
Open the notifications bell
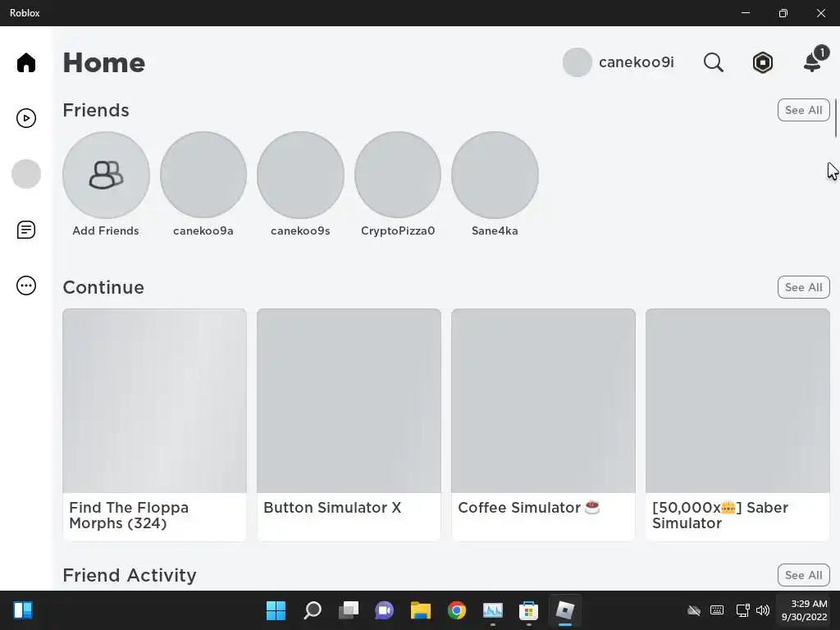pos(813,61)
